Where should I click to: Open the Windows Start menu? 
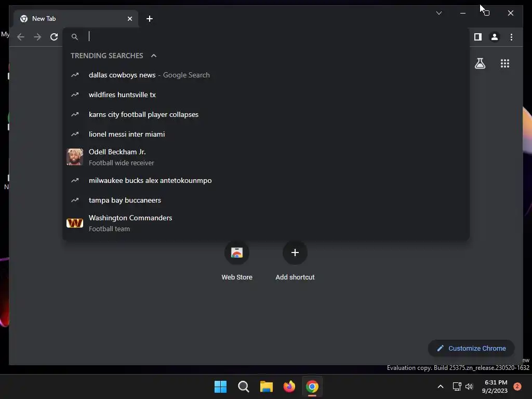tap(220, 387)
